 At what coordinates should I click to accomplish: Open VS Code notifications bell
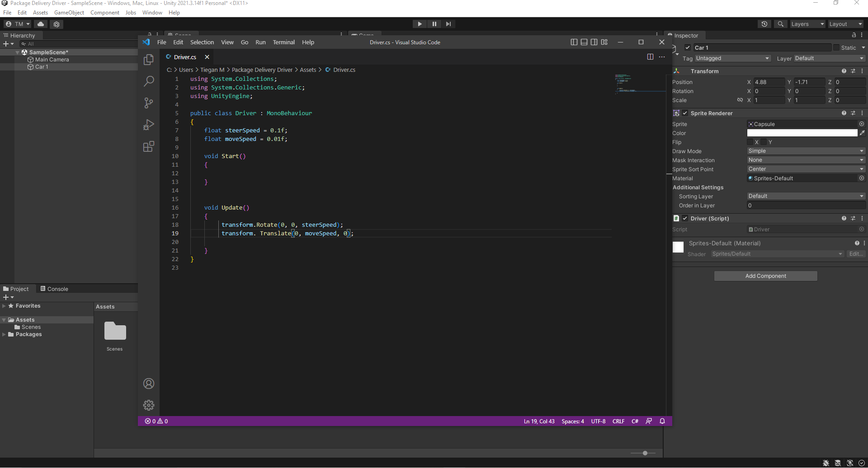pos(662,421)
